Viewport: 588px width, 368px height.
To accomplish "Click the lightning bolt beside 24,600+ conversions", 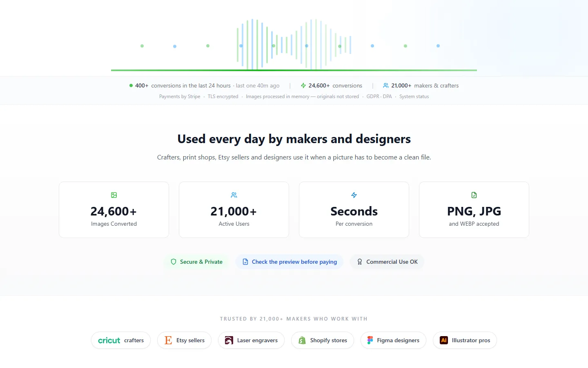I will [x=303, y=85].
